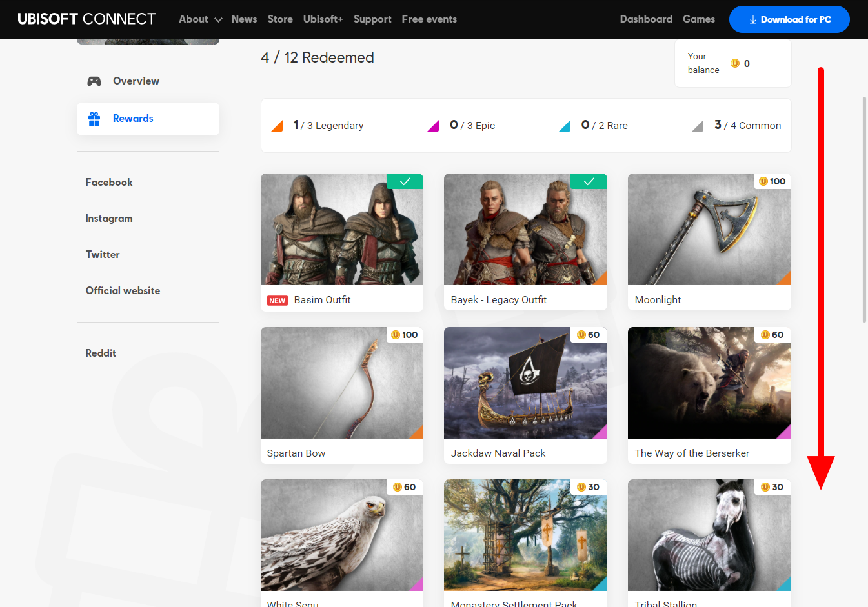Click the 30 coin price on Tribal Stallion
868x607 pixels.
click(x=772, y=487)
